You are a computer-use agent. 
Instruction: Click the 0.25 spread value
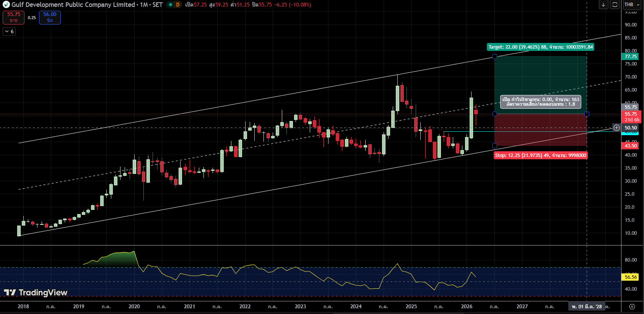pos(32,18)
